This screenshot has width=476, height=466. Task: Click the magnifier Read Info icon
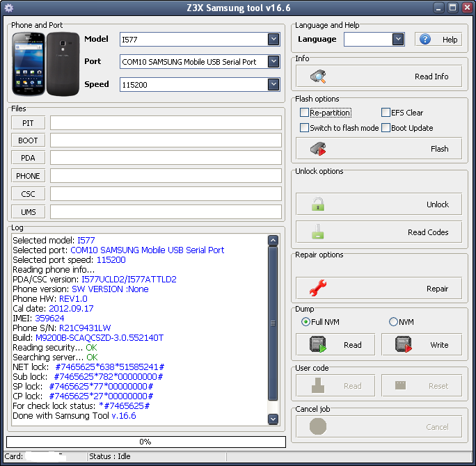click(318, 77)
